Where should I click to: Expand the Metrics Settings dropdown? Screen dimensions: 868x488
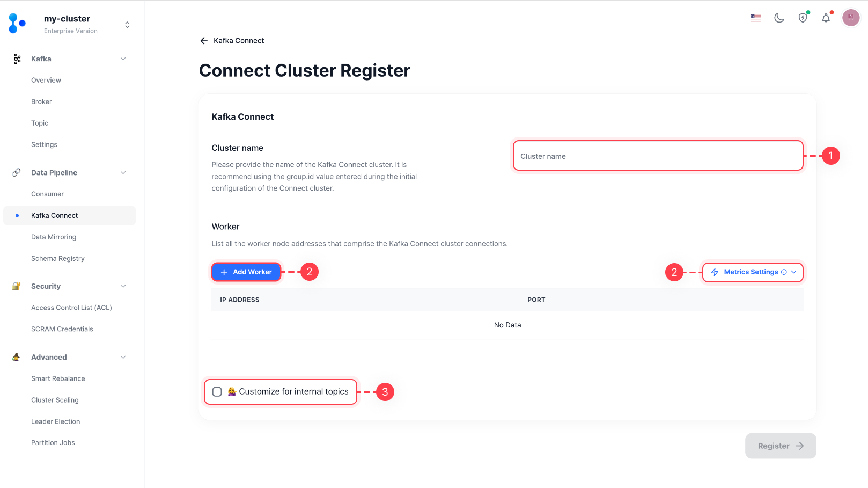[x=753, y=272]
